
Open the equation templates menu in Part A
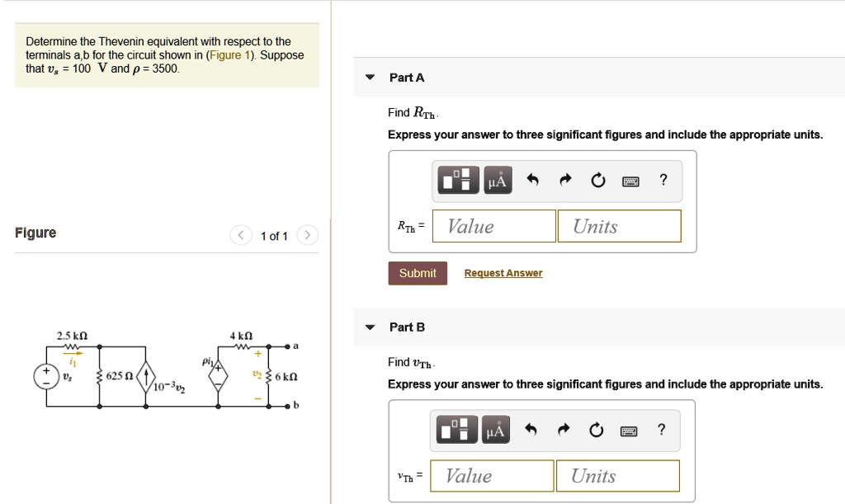457,180
